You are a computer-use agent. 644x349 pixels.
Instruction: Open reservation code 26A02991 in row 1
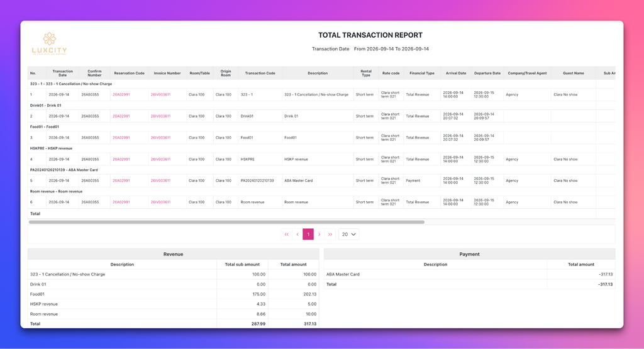121,94
